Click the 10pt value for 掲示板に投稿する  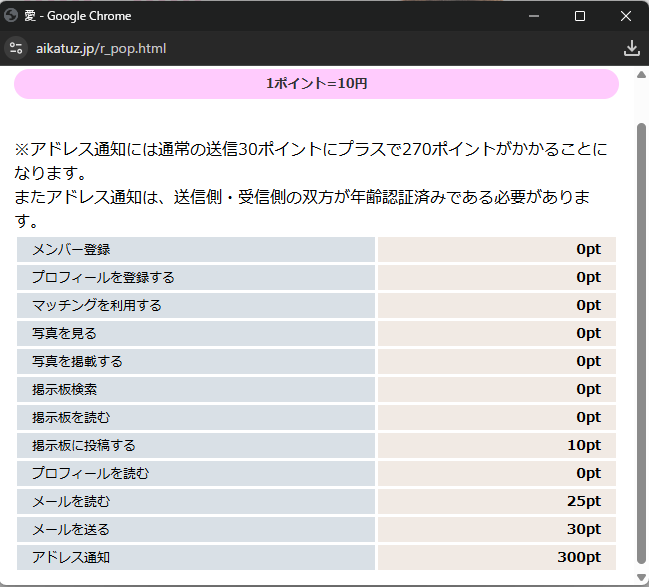point(583,445)
